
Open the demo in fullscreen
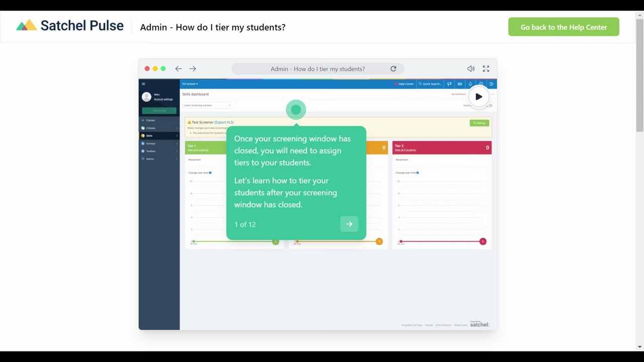point(486,69)
